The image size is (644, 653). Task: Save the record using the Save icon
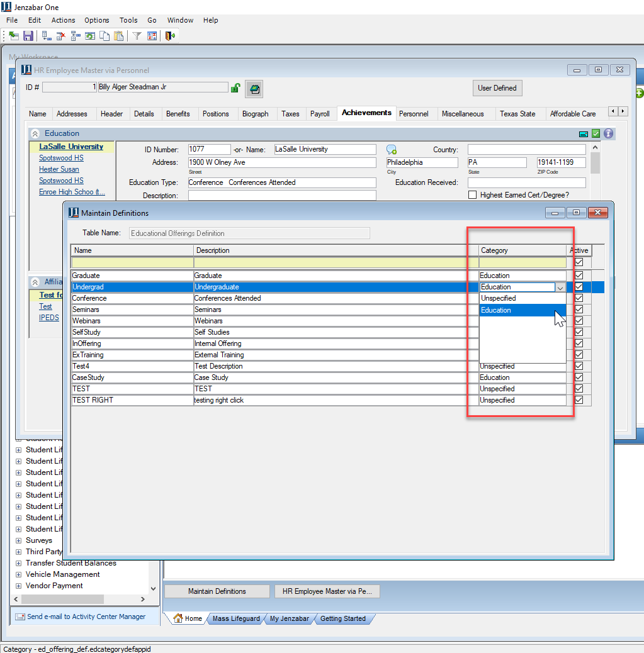(29, 36)
